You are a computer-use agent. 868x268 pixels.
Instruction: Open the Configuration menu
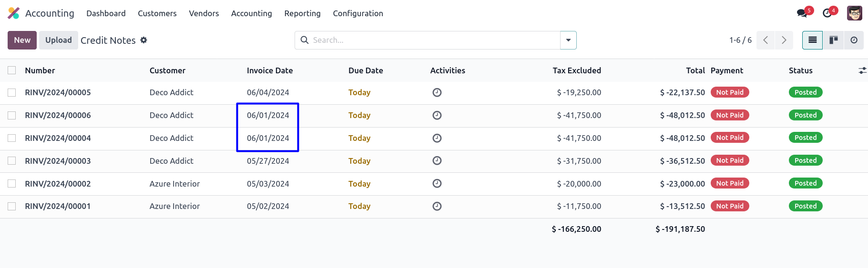coord(357,13)
